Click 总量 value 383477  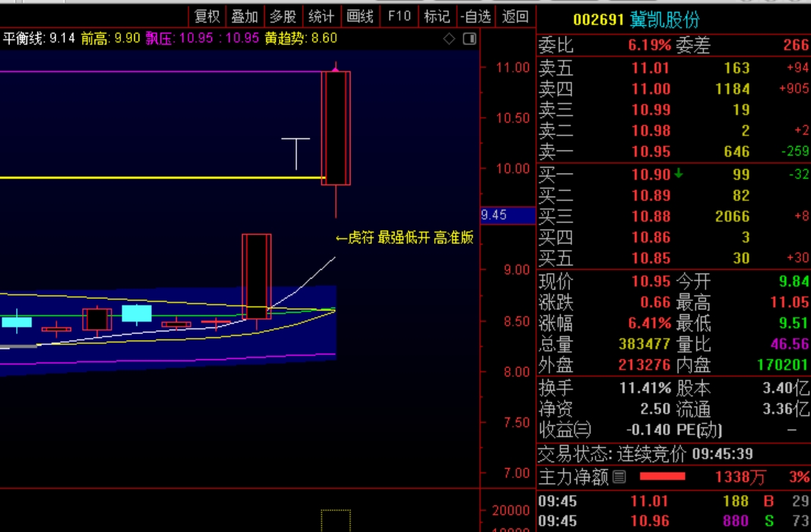[644, 344]
